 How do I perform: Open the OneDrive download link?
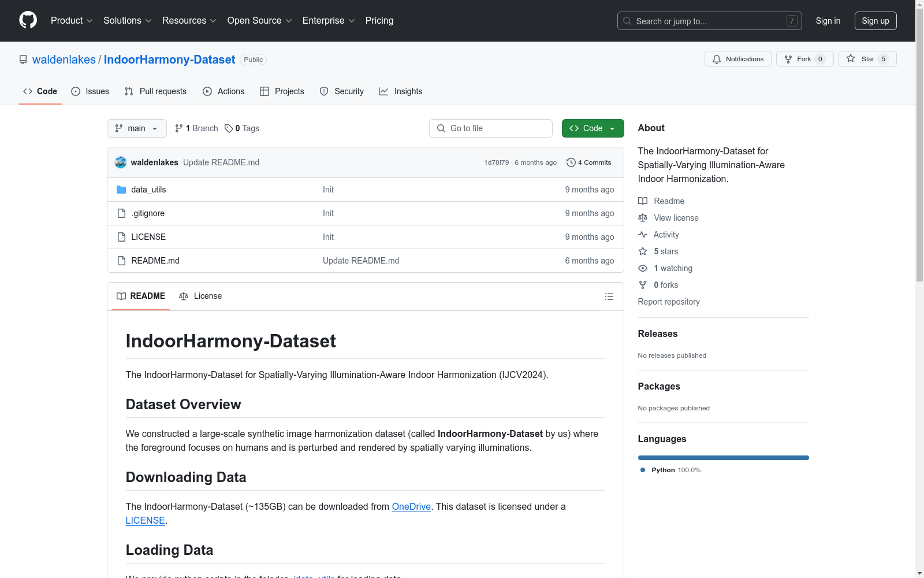coord(411,506)
